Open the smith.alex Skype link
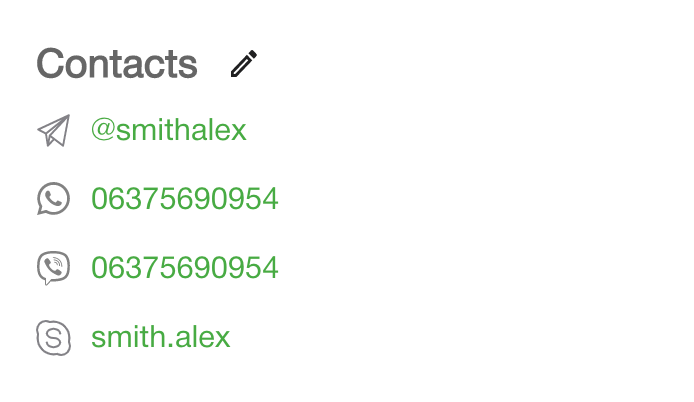 [x=160, y=337]
